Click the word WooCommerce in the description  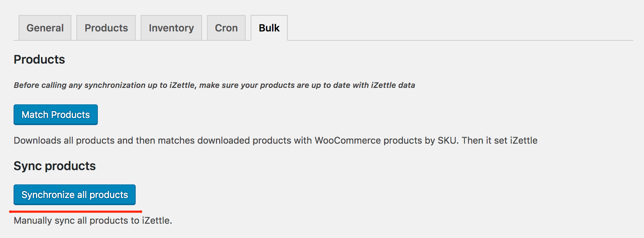pos(347,140)
